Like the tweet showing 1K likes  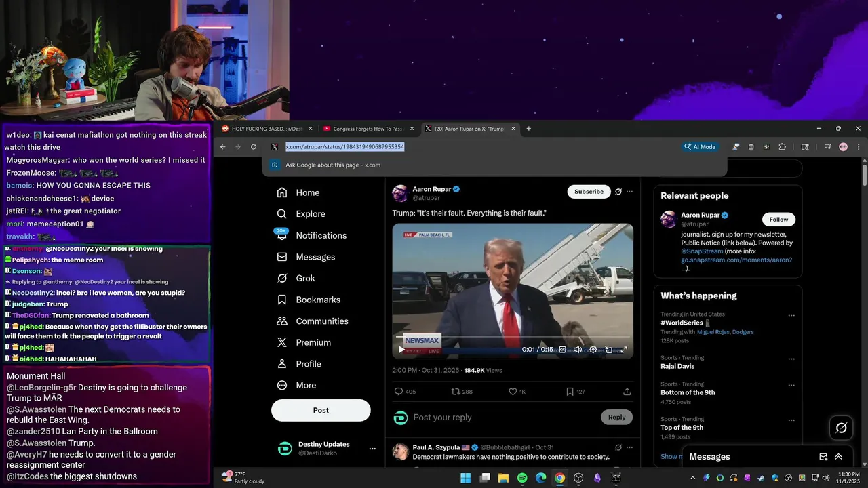click(x=513, y=392)
